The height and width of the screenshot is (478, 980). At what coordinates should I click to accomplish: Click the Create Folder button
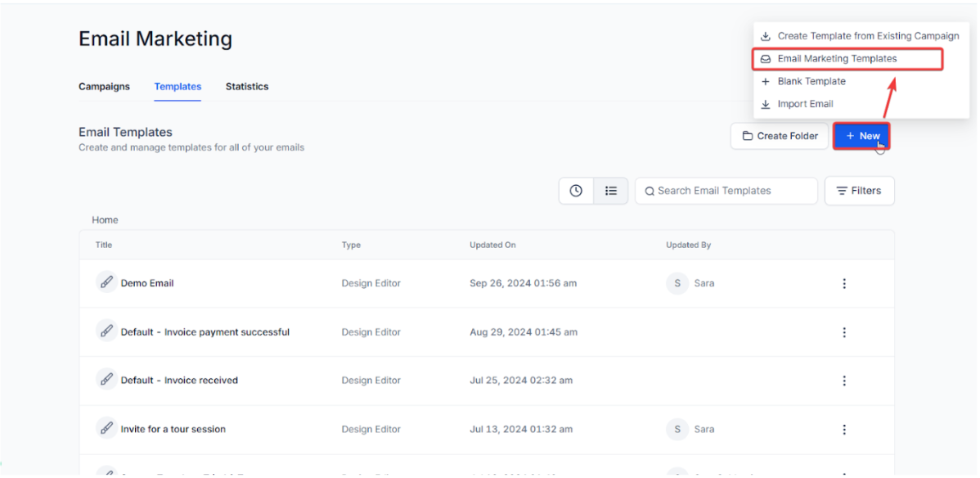780,136
